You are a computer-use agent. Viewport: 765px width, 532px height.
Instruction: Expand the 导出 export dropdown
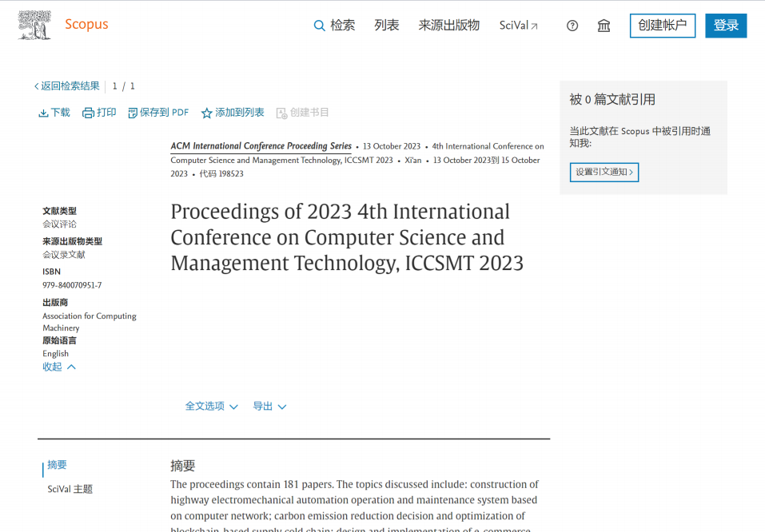click(x=269, y=407)
